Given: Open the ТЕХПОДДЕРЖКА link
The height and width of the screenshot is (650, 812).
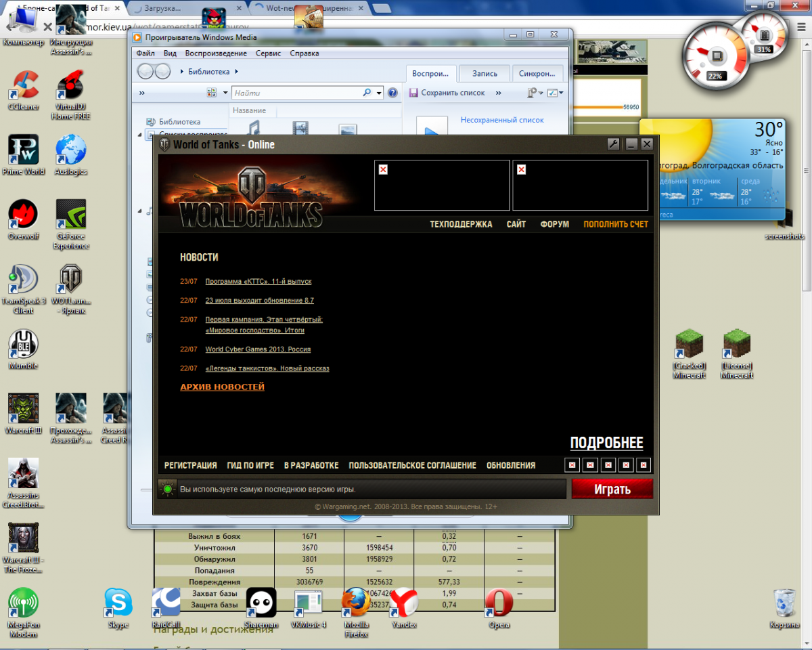Looking at the screenshot, I should (461, 224).
